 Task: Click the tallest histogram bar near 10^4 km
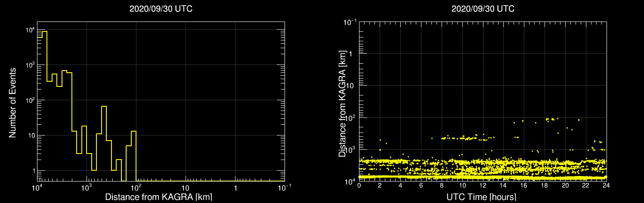tap(44, 106)
